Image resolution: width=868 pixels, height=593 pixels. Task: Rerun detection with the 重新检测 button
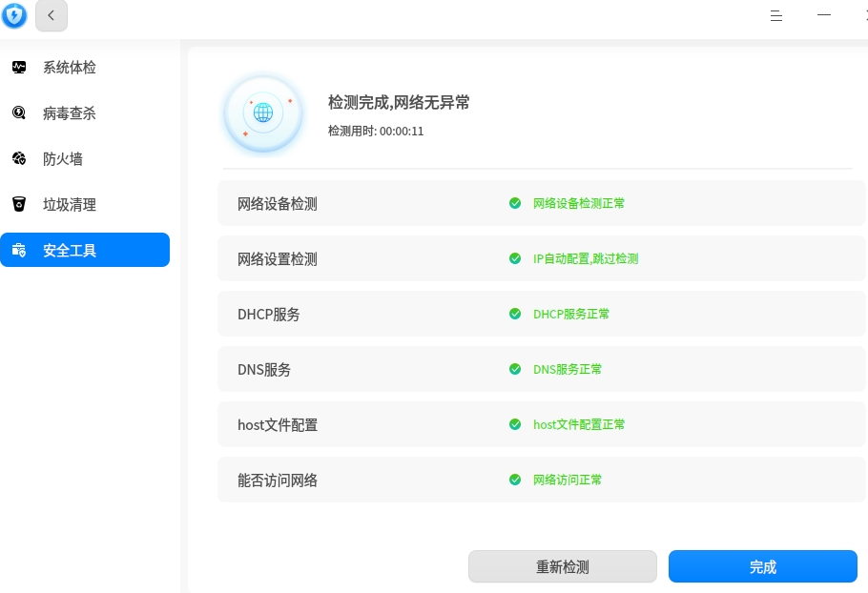tap(563, 566)
